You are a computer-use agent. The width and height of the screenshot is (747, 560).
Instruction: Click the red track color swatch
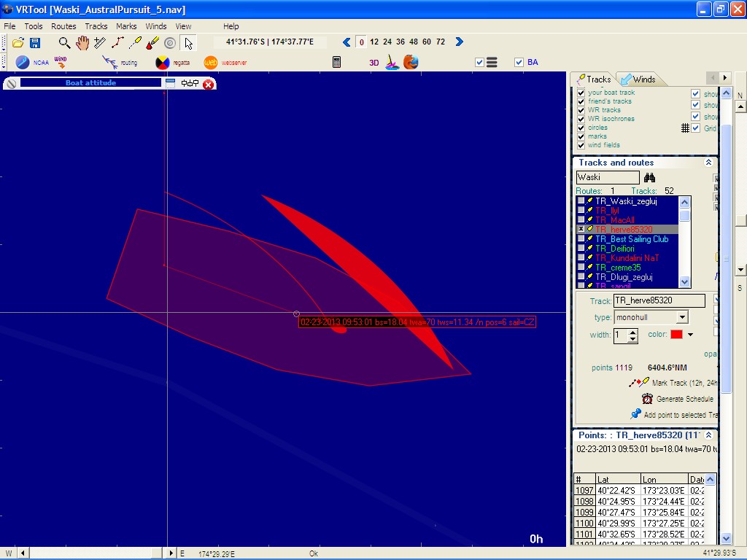[x=676, y=335]
